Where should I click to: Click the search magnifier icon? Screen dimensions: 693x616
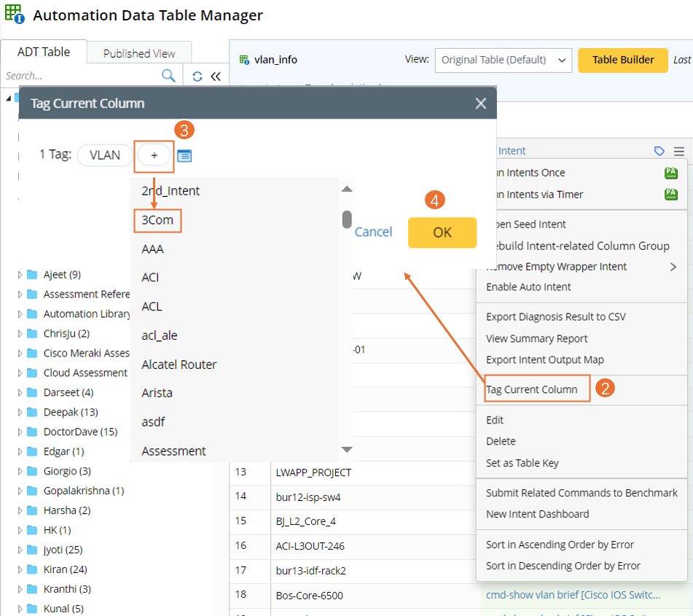[168, 76]
